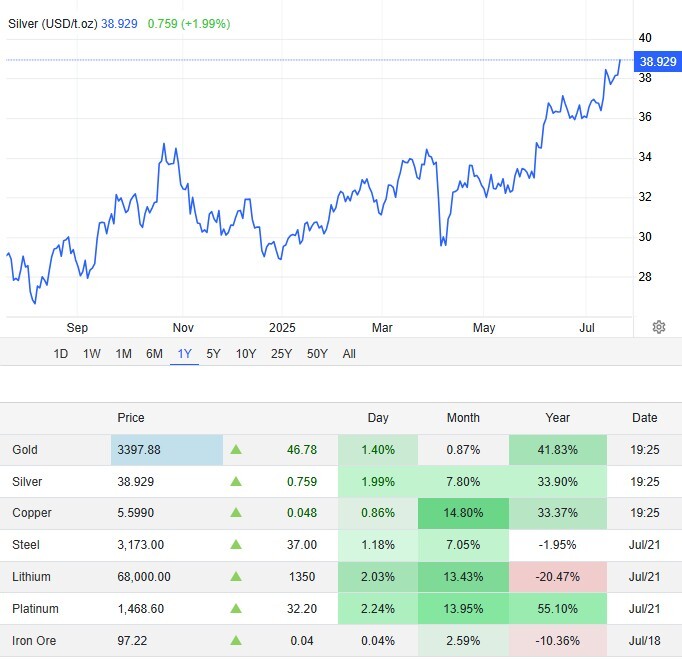Click the green up arrow in Copper row
This screenshot has width=682, height=659.
(x=236, y=514)
